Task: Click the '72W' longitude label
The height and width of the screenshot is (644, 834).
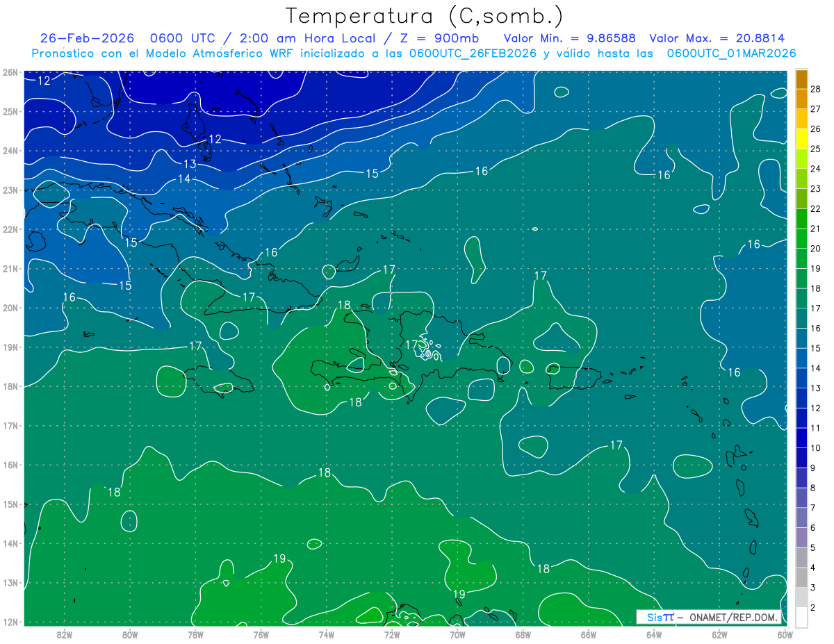Action: [x=392, y=634]
